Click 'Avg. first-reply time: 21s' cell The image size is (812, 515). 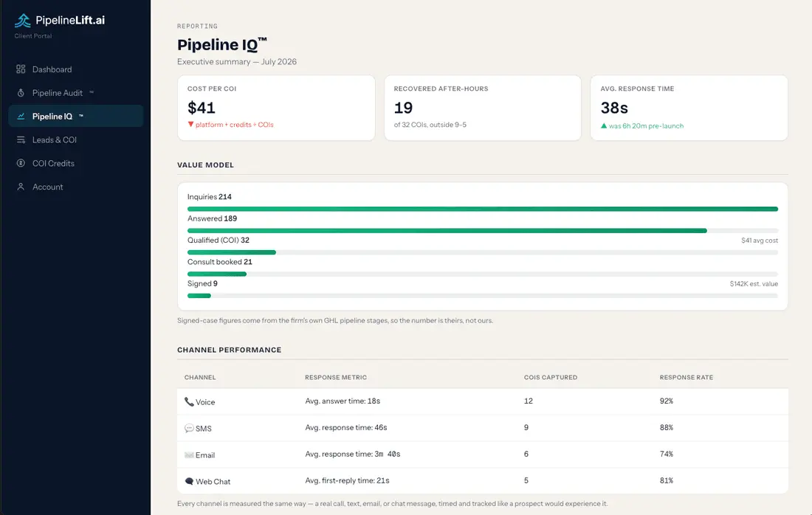point(347,480)
